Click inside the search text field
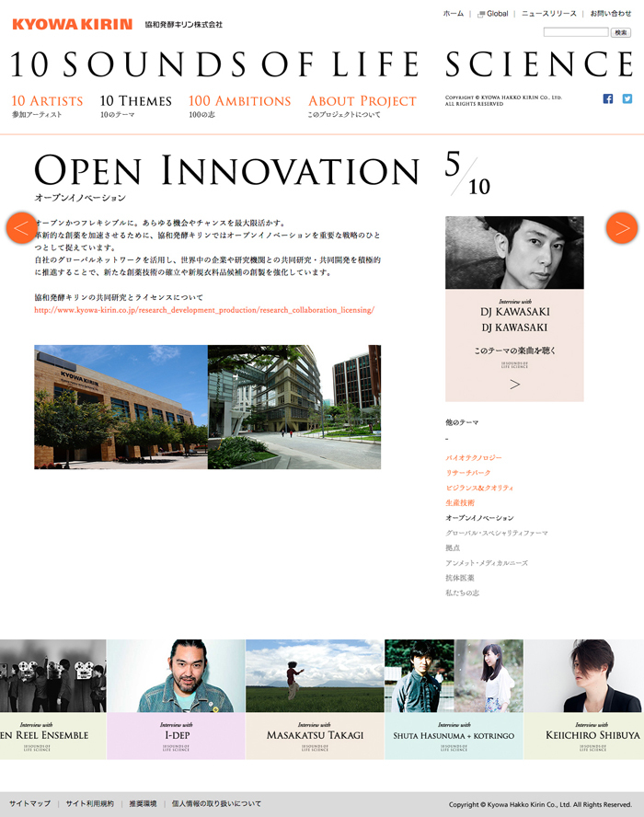The height and width of the screenshot is (817, 644). [575, 32]
